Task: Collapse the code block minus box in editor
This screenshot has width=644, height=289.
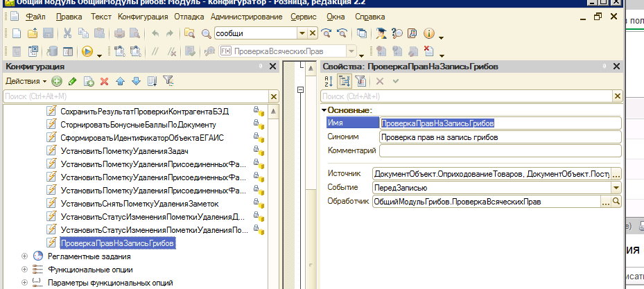Action: tap(301, 89)
